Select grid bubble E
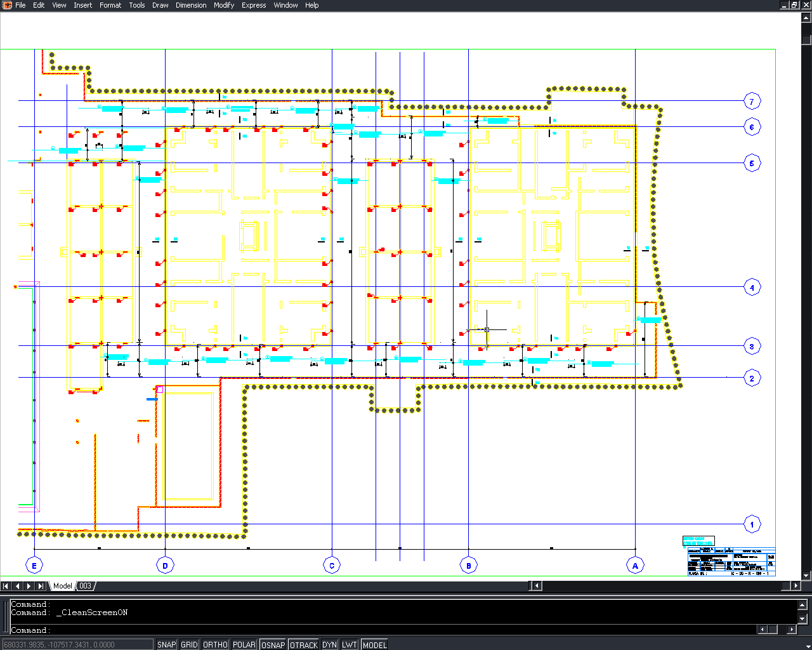This screenshot has width=812, height=650. coord(34,566)
